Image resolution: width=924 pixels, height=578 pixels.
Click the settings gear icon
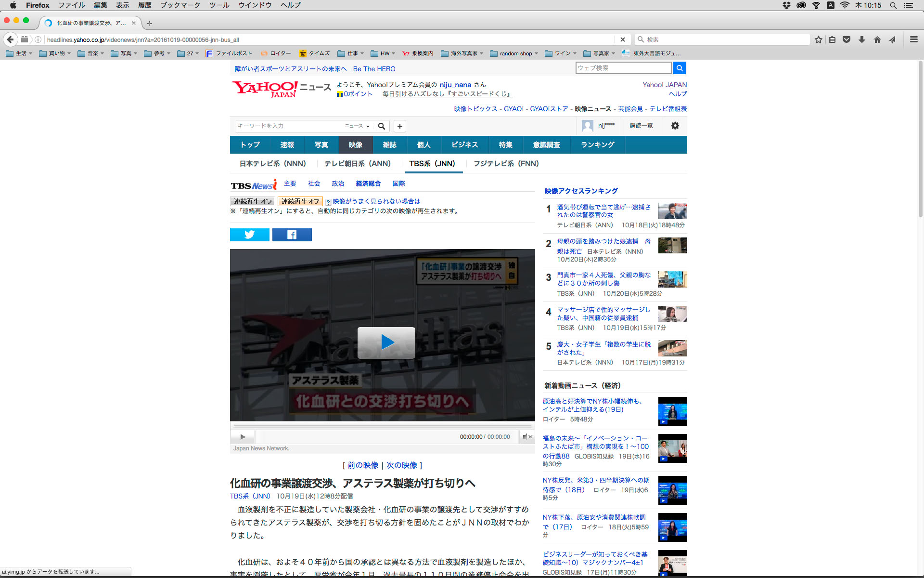click(675, 126)
